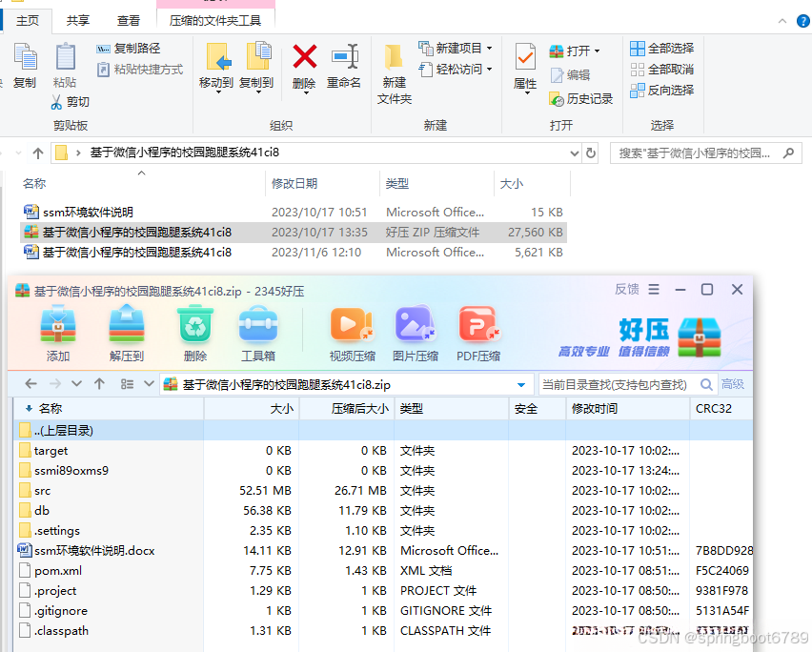Click Select all (全部选择)
812x652 pixels.
[661, 49]
